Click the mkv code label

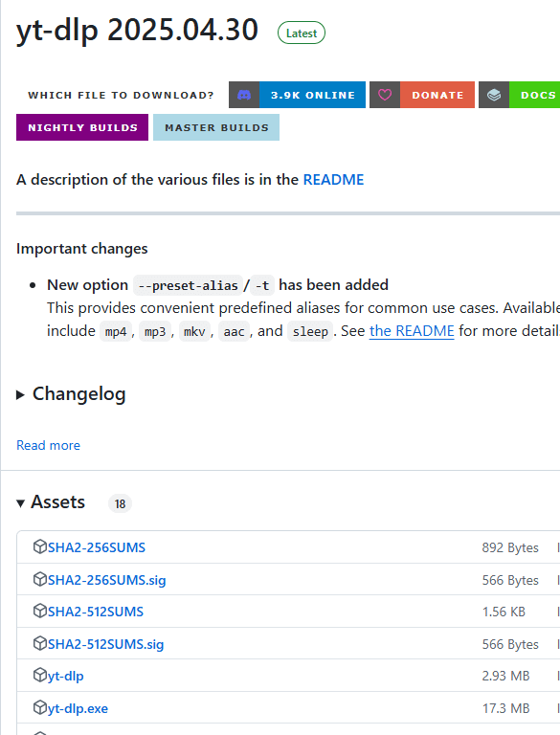[194, 331]
